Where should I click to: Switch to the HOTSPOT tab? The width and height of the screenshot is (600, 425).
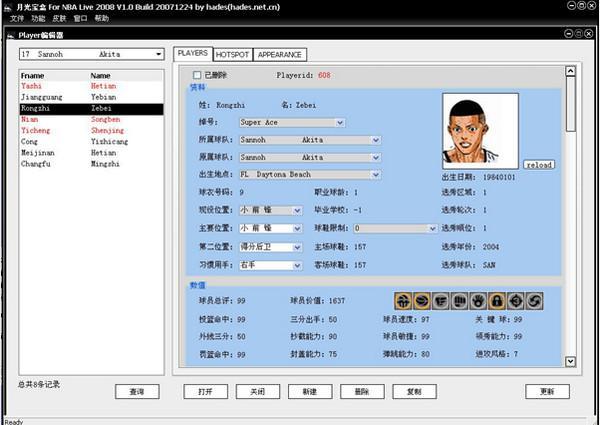point(232,55)
